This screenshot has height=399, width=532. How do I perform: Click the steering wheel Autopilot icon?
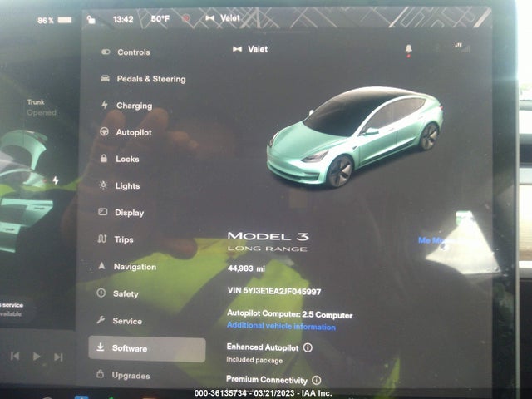pos(104,131)
